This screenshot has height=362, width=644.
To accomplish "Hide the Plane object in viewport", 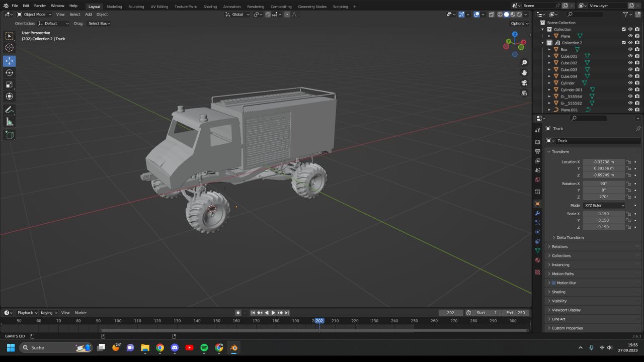I will point(630,36).
